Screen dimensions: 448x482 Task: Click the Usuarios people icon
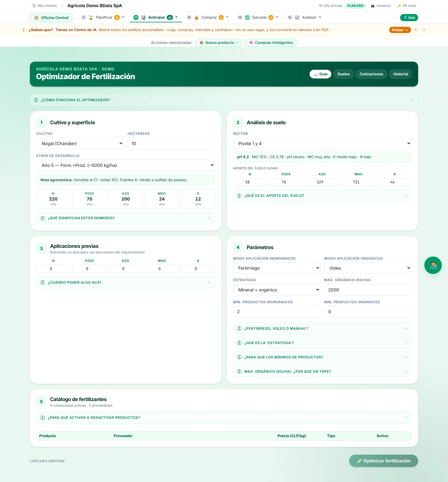pos(373,6)
